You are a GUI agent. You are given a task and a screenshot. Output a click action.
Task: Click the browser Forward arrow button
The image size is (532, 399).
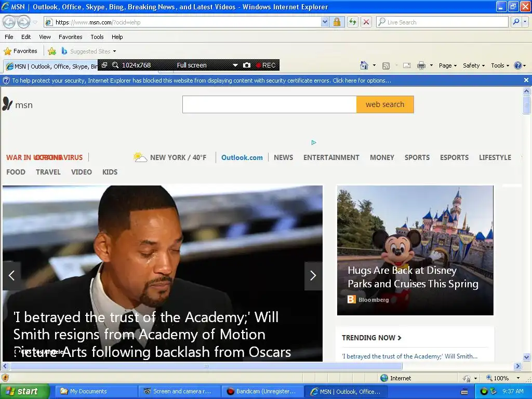pos(23,22)
